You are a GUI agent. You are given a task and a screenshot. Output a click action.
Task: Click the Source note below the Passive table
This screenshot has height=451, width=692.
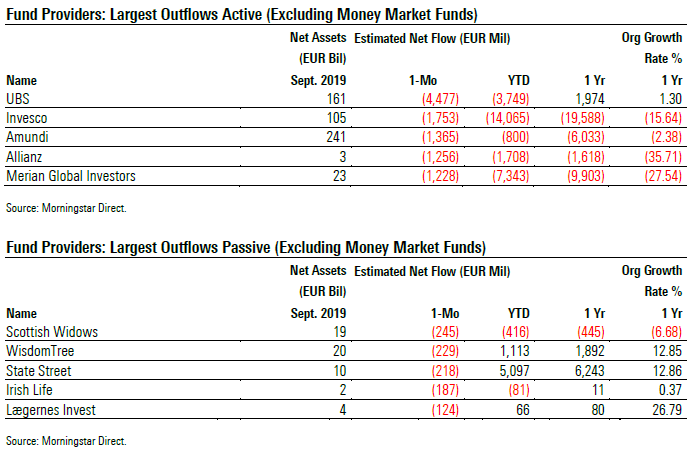(x=67, y=441)
